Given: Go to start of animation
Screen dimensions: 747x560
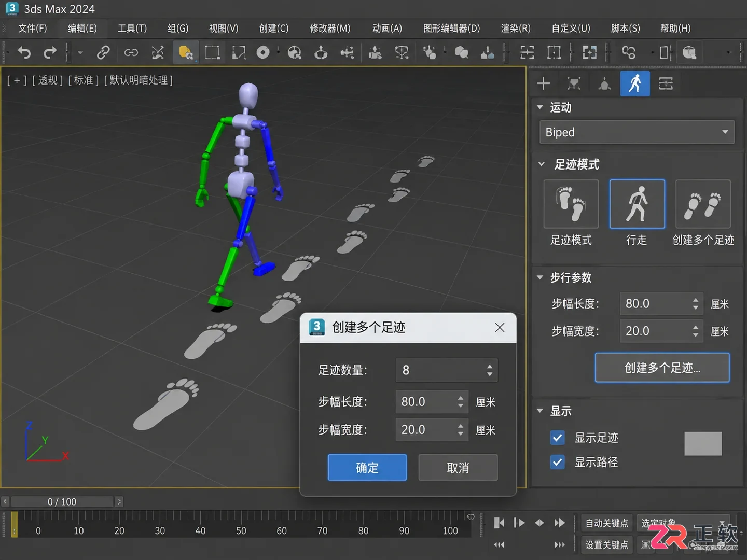Looking at the screenshot, I should pos(499,523).
